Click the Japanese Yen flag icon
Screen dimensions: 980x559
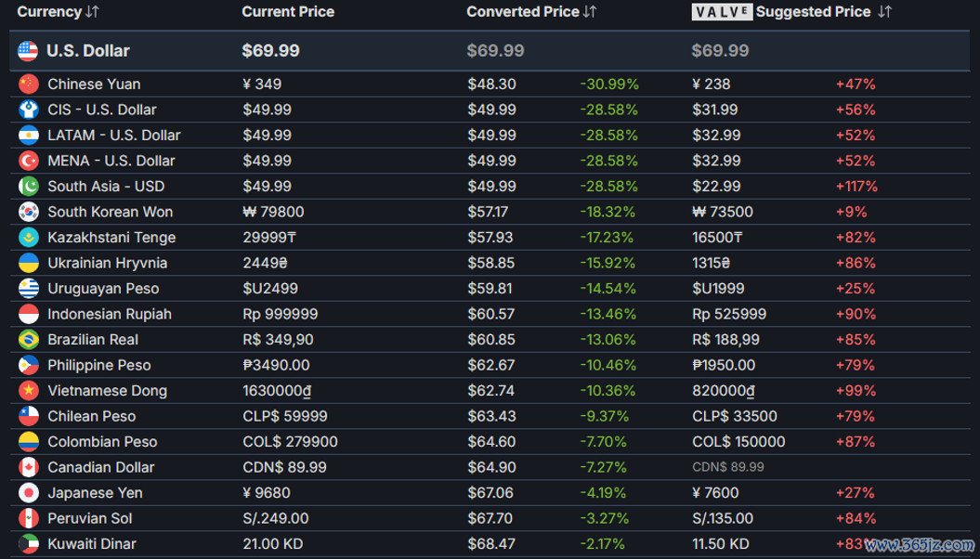click(x=29, y=493)
